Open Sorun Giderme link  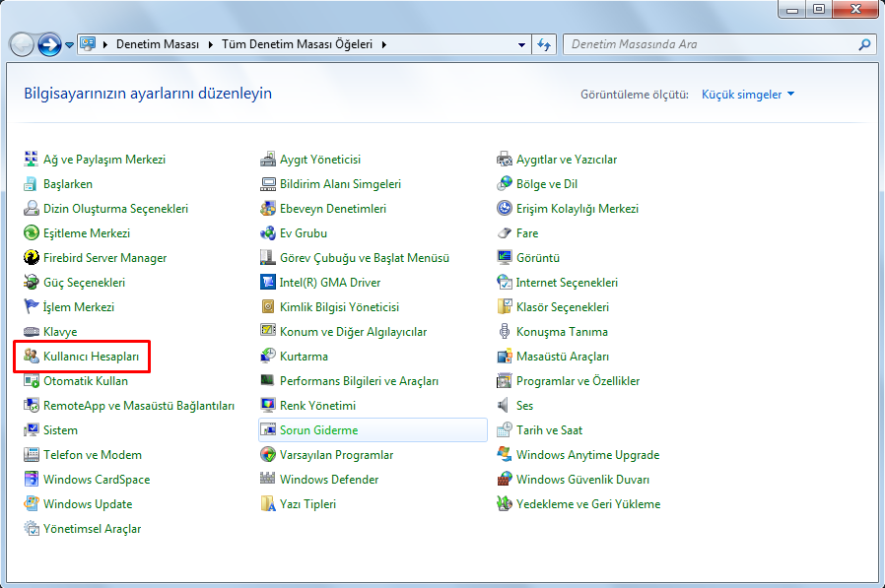[x=319, y=430]
